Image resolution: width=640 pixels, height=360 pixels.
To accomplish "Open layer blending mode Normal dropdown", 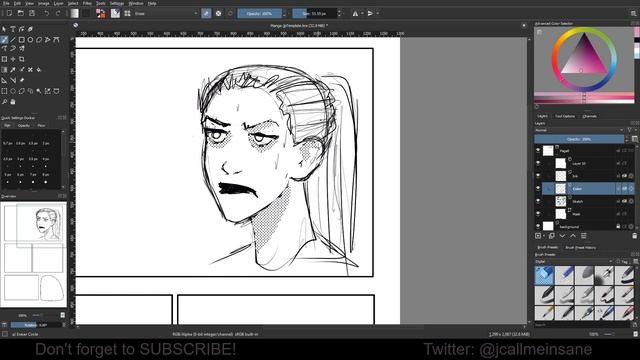I will click(x=579, y=130).
